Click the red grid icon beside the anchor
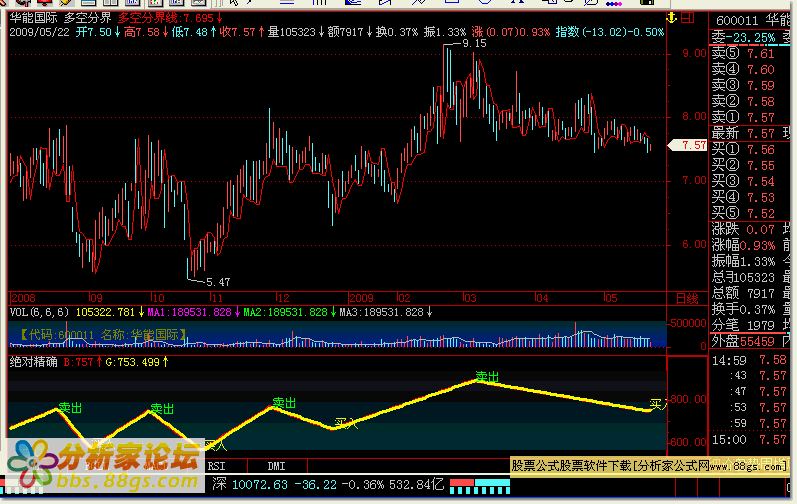 pyautogui.click(x=687, y=18)
